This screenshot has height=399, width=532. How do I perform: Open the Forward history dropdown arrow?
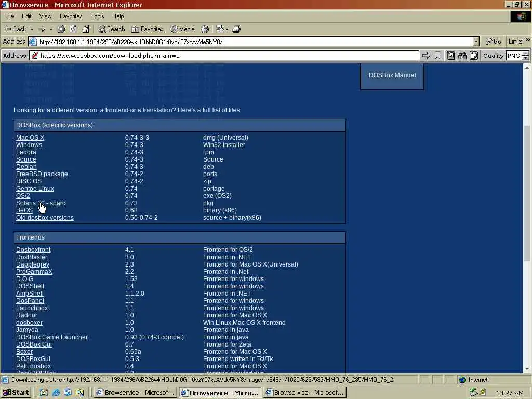51,29
